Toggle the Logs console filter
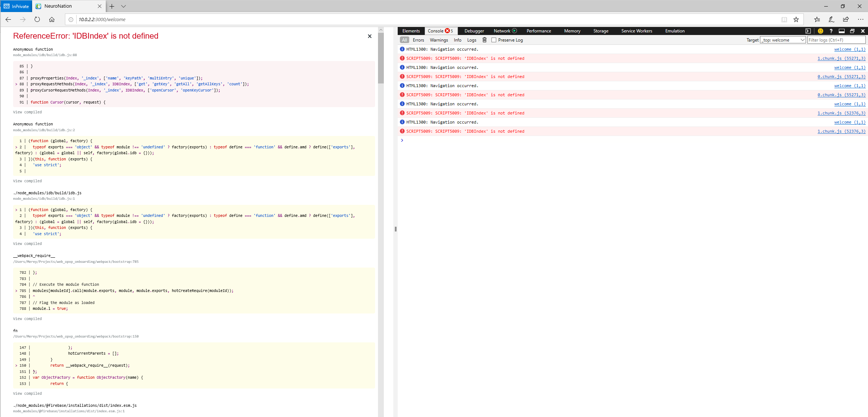This screenshot has width=868, height=417. click(472, 40)
